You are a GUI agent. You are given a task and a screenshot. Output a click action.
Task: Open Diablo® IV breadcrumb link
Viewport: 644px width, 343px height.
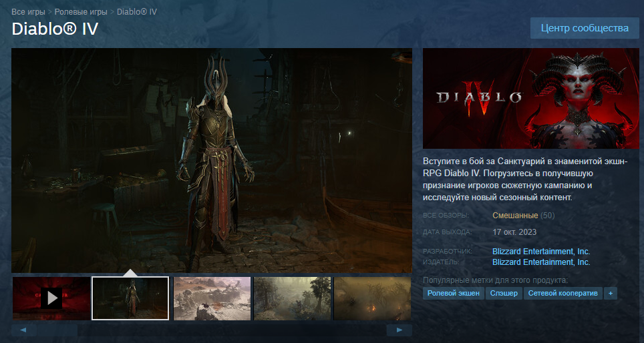pos(137,11)
